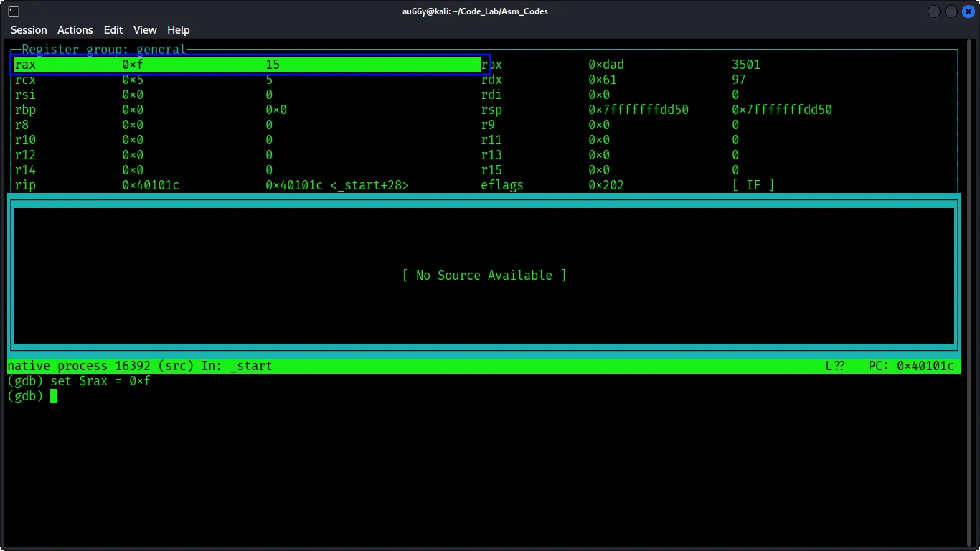980x551 pixels.
Task: Click the rsp hex value 0x7fffffffdd50
Action: point(639,110)
